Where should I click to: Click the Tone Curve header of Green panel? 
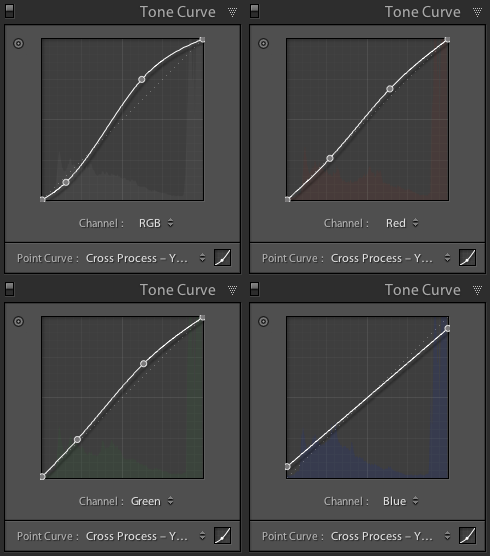click(178, 290)
